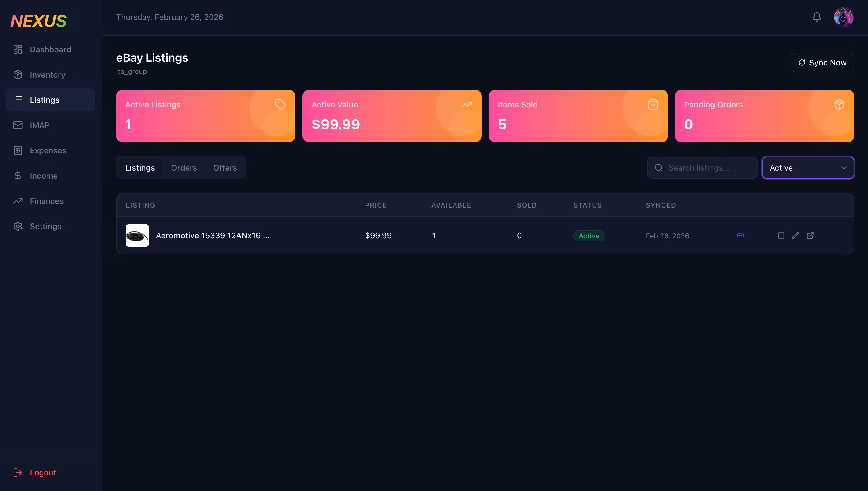868x491 pixels.
Task: Click the Dashboard grid icon in sidebar
Action: [18, 50]
